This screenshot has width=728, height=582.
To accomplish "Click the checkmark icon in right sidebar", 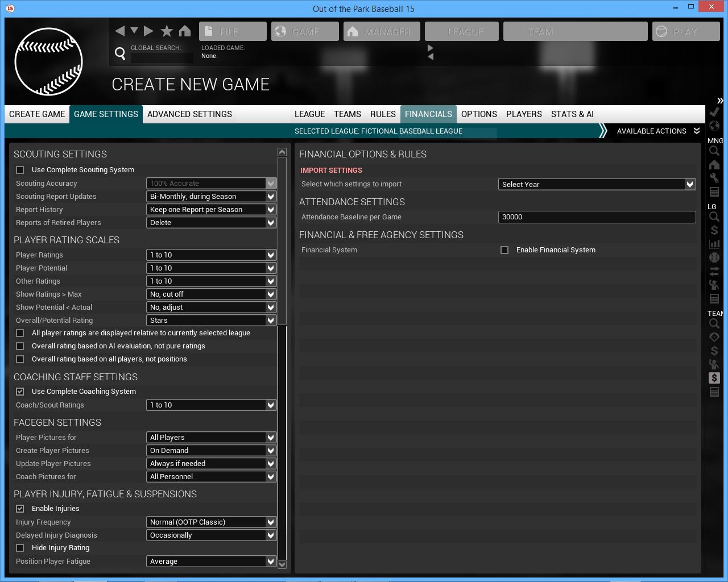I will pyautogui.click(x=714, y=112).
